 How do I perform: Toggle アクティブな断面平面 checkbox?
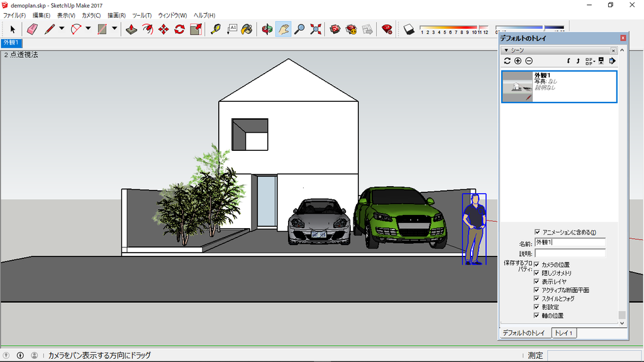(x=536, y=290)
